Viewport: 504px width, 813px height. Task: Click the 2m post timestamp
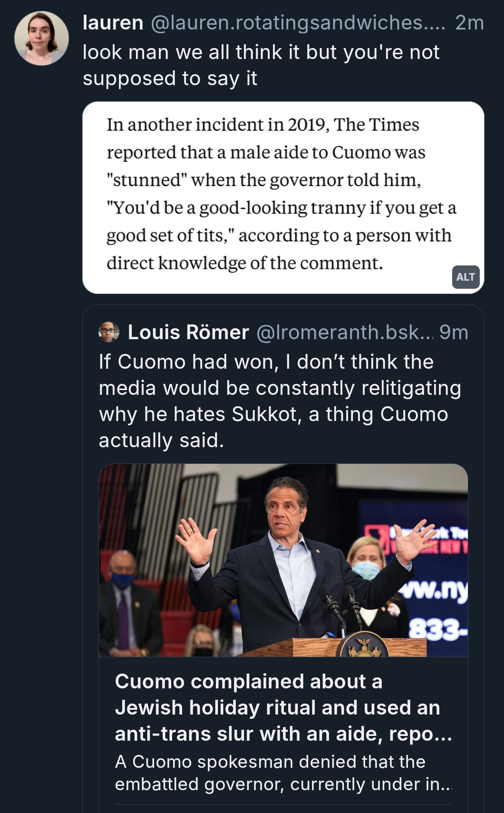(469, 23)
